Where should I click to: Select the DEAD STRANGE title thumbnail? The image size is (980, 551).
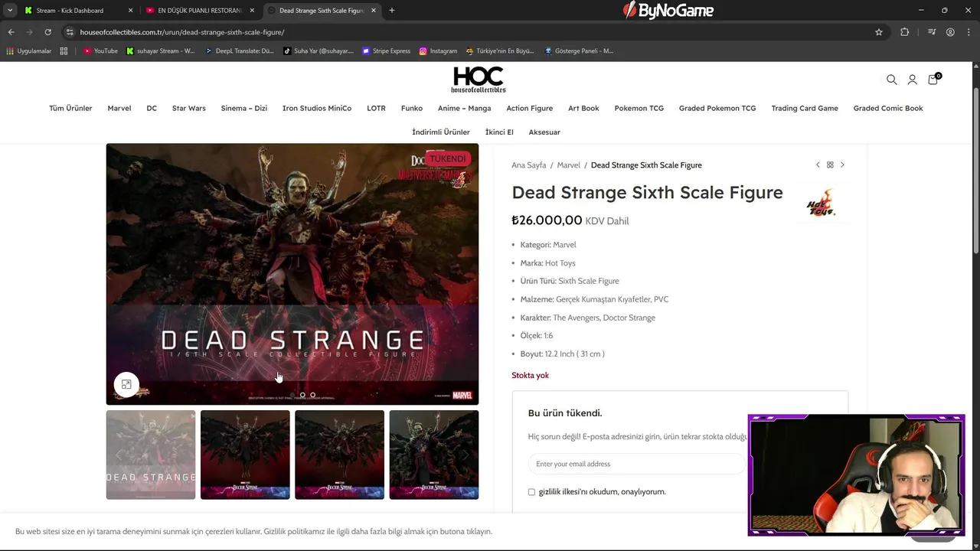(151, 455)
